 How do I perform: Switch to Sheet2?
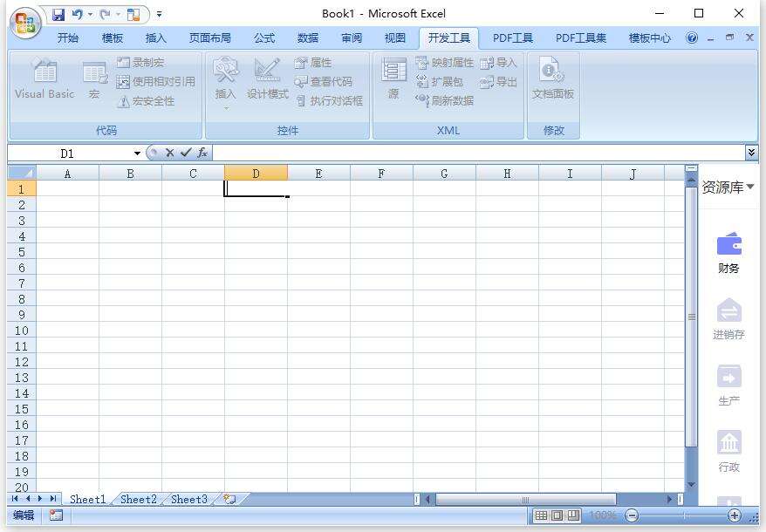pyautogui.click(x=138, y=499)
